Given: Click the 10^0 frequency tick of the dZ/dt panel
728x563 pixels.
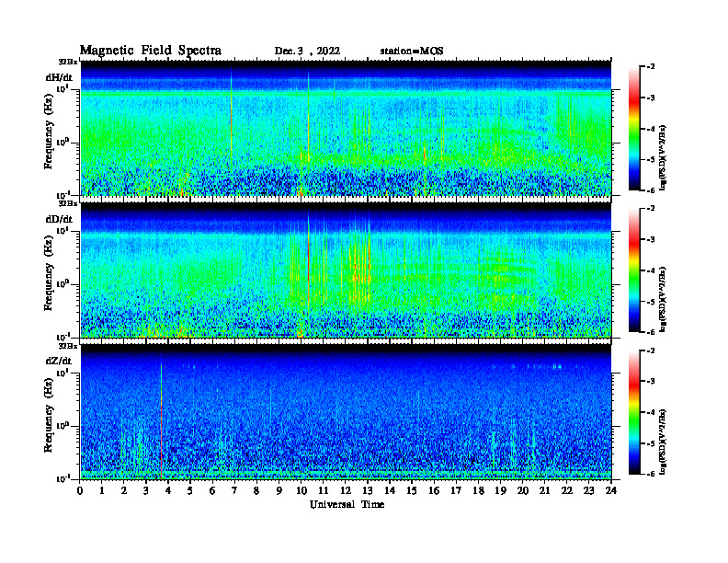Looking at the screenshot, I should tap(63, 426).
